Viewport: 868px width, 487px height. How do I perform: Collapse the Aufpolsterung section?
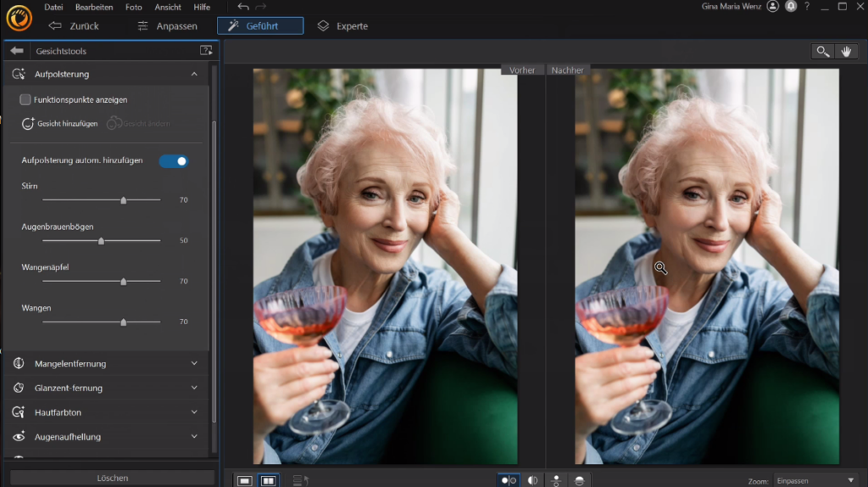point(194,75)
